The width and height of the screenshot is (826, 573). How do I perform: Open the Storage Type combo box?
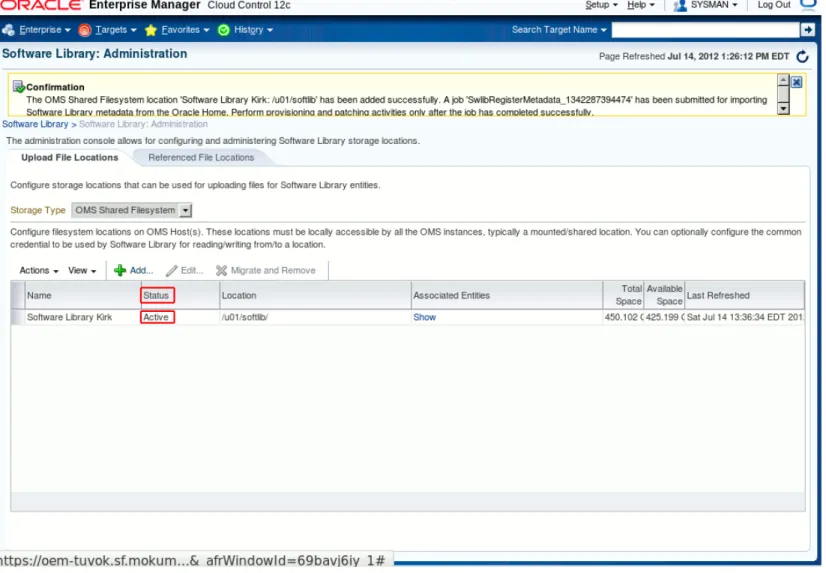point(132,211)
